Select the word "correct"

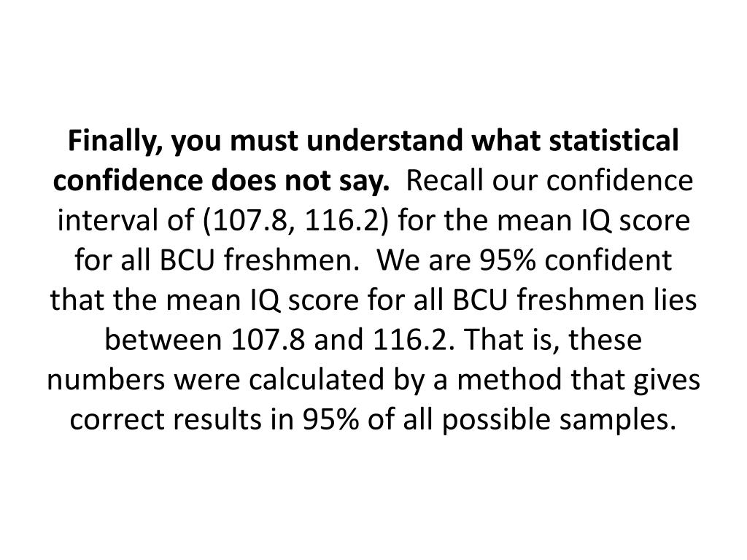click(x=117, y=420)
